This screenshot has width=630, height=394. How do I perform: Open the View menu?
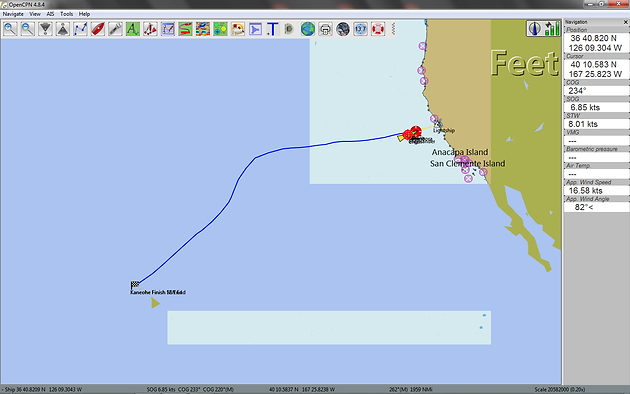(35, 14)
